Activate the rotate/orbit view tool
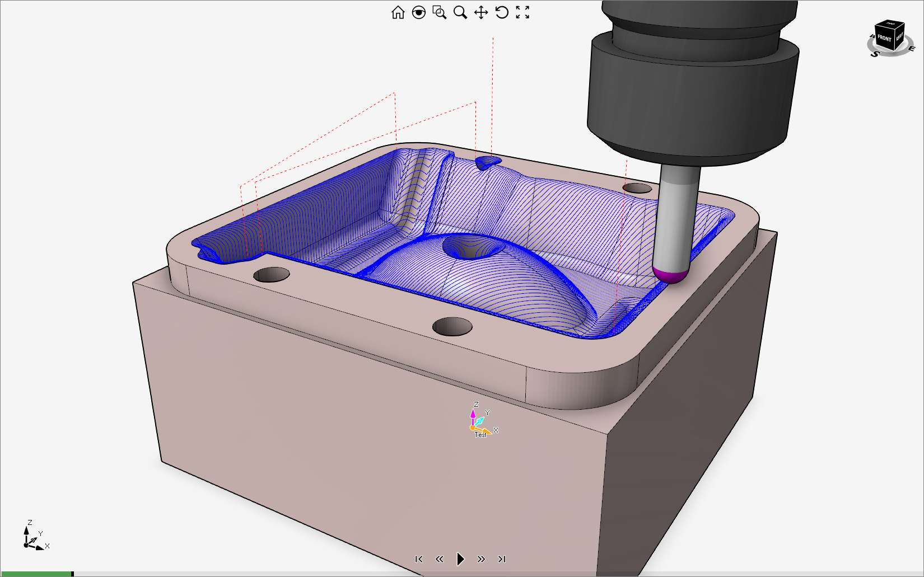The height and width of the screenshot is (577, 924). point(502,12)
